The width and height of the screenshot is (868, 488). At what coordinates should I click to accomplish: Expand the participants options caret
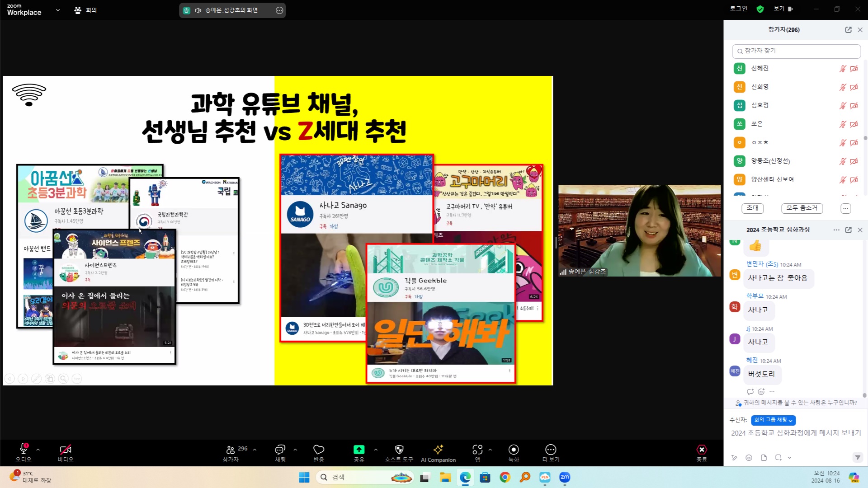click(255, 450)
